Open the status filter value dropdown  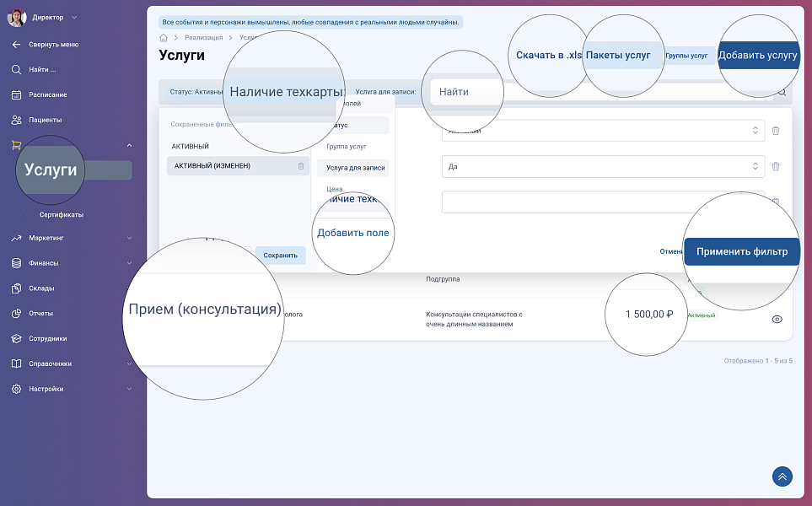pyautogui.click(x=603, y=131)
